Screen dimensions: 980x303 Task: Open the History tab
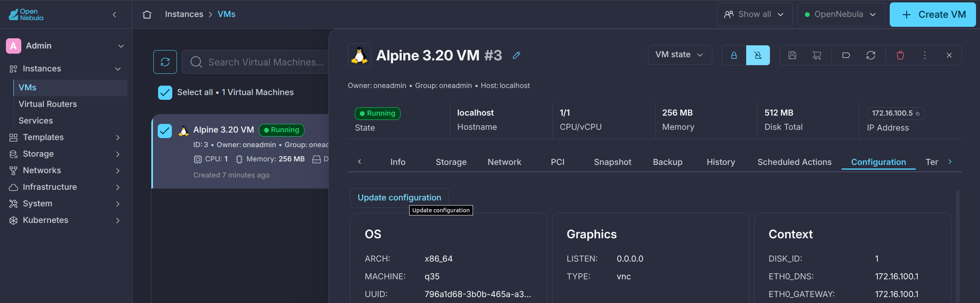click(721, 162)
